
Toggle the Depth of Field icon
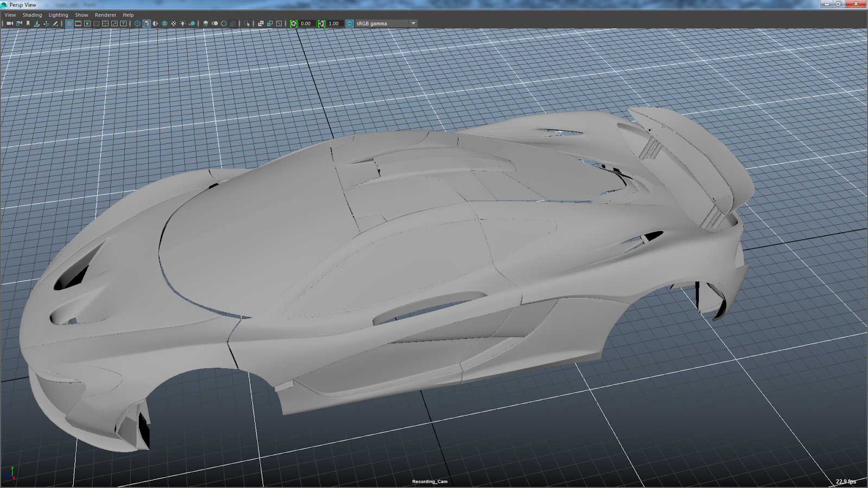[233, 24]
